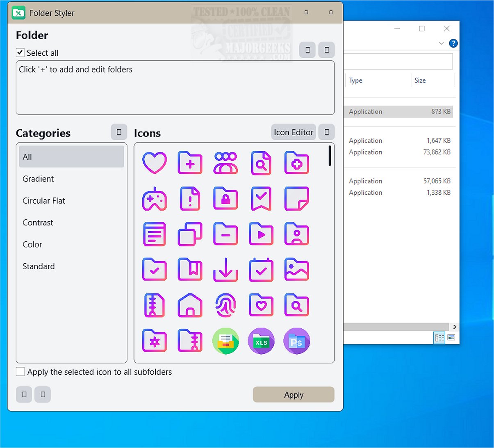Viewport: 494px width, 448px height.
Task: Switch Explorer to thumbnail view
Action: tap(451, 337)
